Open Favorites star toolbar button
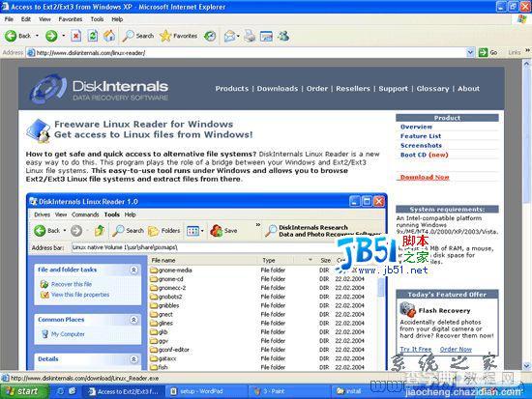Viewport: 532px width, 399px height. (x=179, y=36)
